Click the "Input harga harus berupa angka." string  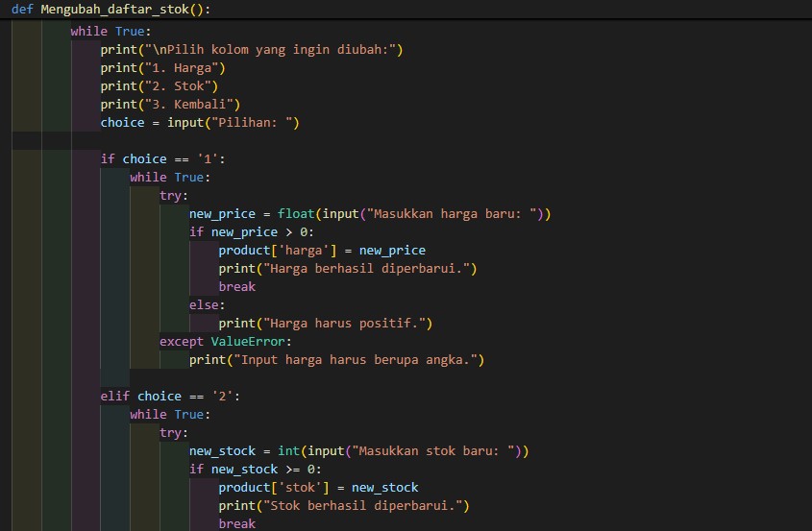coord(362,360)
